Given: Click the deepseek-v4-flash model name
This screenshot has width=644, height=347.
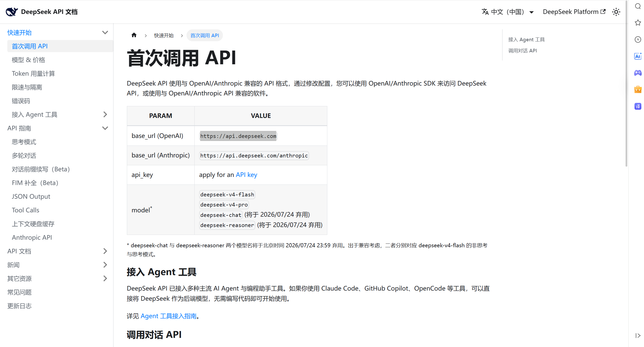Looking at the screenshot, I should pos(227,195).
